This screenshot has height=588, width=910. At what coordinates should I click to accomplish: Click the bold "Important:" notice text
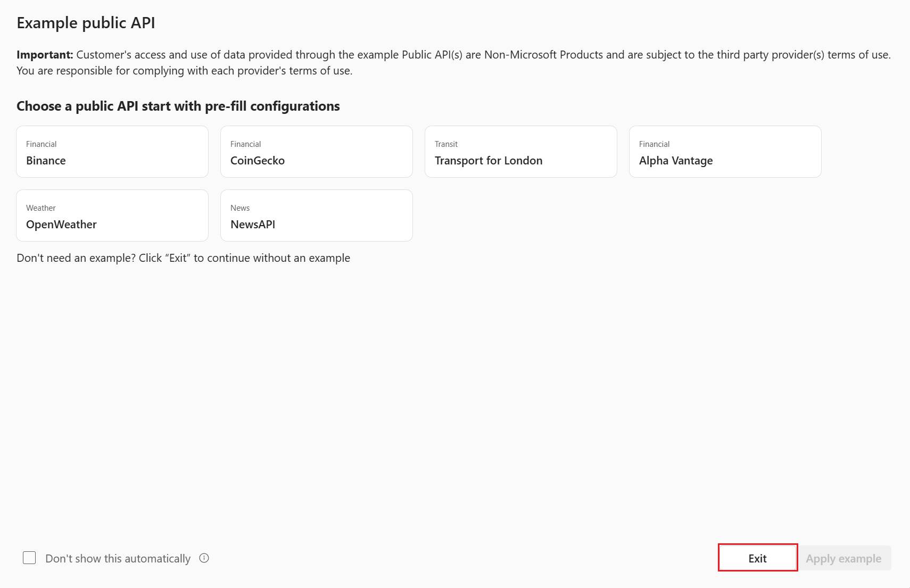[x=45, y=55]
